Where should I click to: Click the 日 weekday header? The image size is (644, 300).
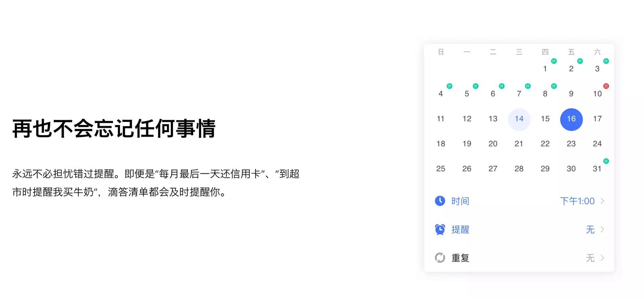point(441,52)
